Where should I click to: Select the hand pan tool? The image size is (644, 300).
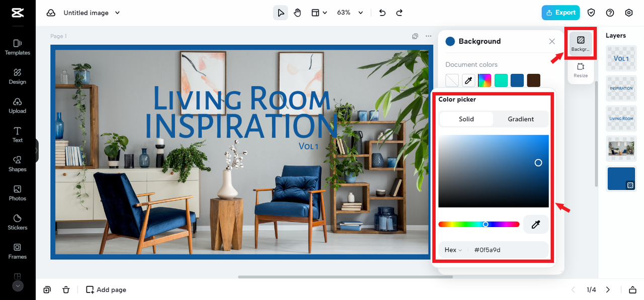pos(297,13)
